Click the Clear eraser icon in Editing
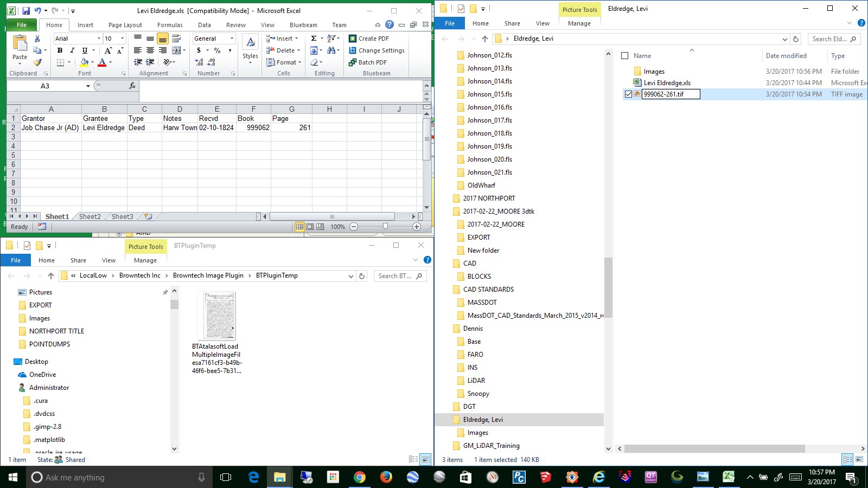 [x=314, y=62]
